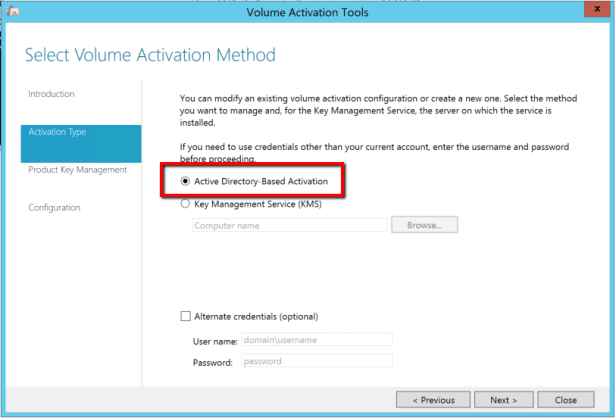Image resolution: width=616 pixels, height=418 pixels.
Task: Click into the Password field
Action: tap(316, 361)
